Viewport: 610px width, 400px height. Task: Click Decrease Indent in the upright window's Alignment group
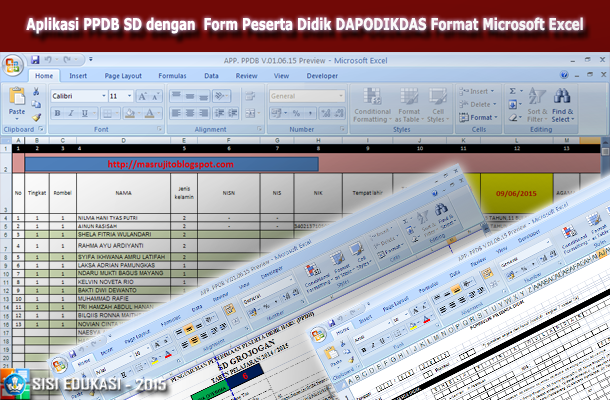coord(219,113)
